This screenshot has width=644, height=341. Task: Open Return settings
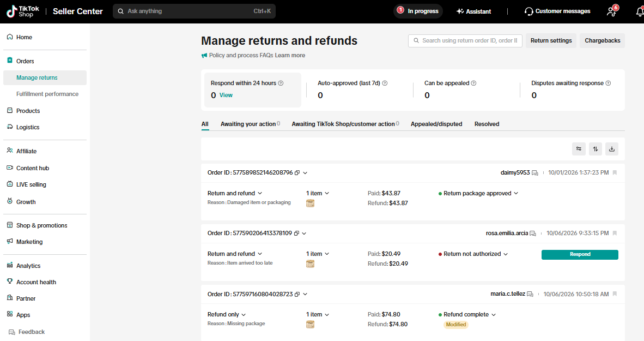(551, 40)
